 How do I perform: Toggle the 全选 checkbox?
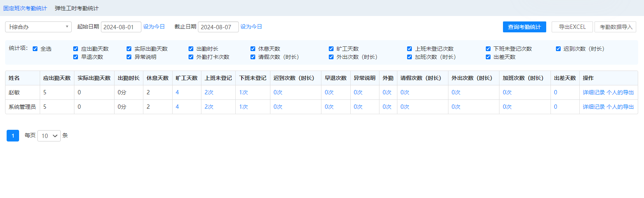(35, 49)
